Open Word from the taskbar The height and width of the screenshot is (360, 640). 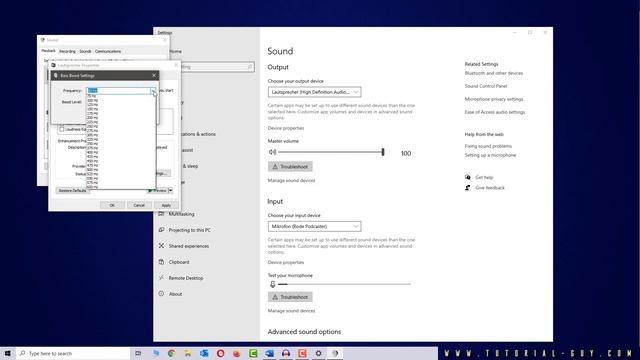point(269,353)
